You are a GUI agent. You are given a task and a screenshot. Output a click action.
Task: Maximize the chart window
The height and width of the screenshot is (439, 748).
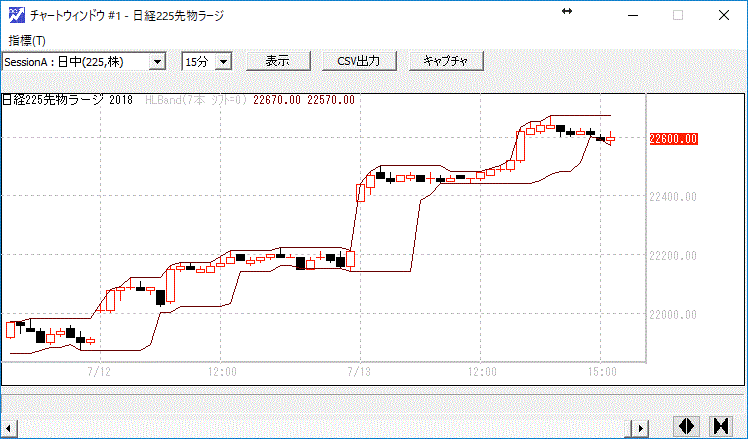click(x=678, y=15)
